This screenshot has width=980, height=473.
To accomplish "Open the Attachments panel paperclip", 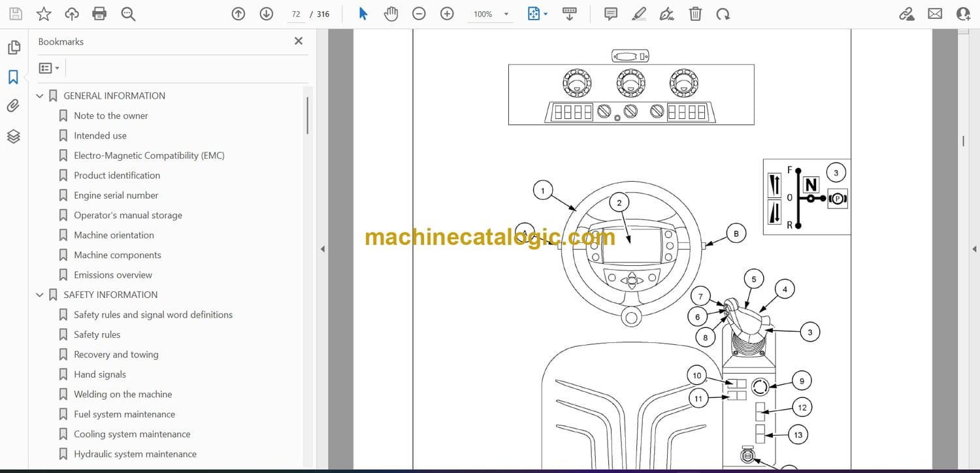I will click(x=14, y=106).
